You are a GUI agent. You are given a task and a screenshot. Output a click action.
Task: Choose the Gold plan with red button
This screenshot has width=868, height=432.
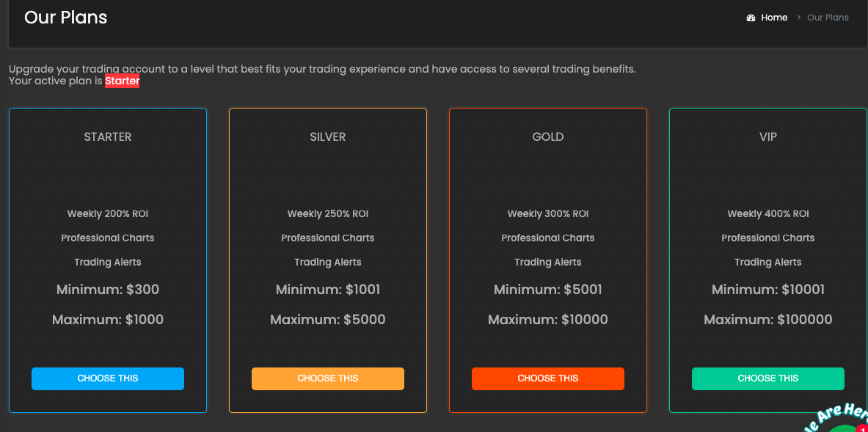click(x=548, y=378)
